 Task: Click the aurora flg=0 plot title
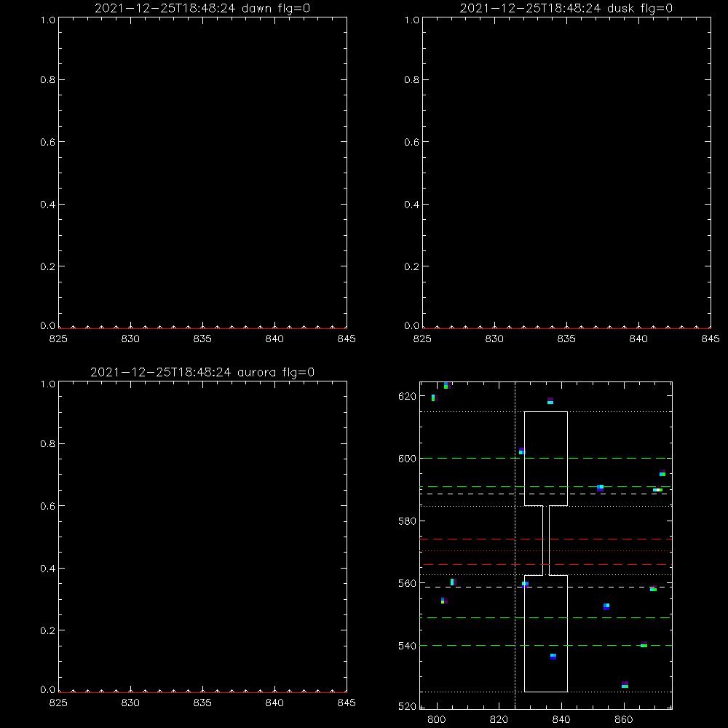click(x=202, y=372)
